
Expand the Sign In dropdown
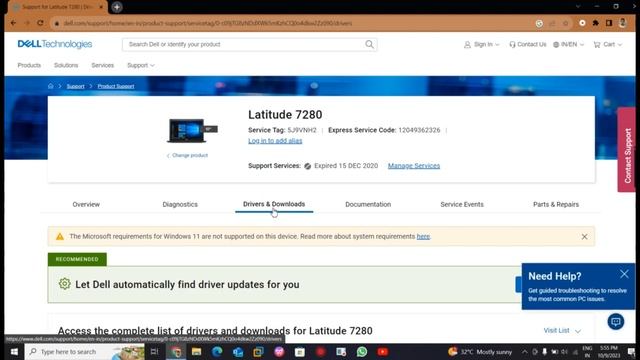click(482, 44)
